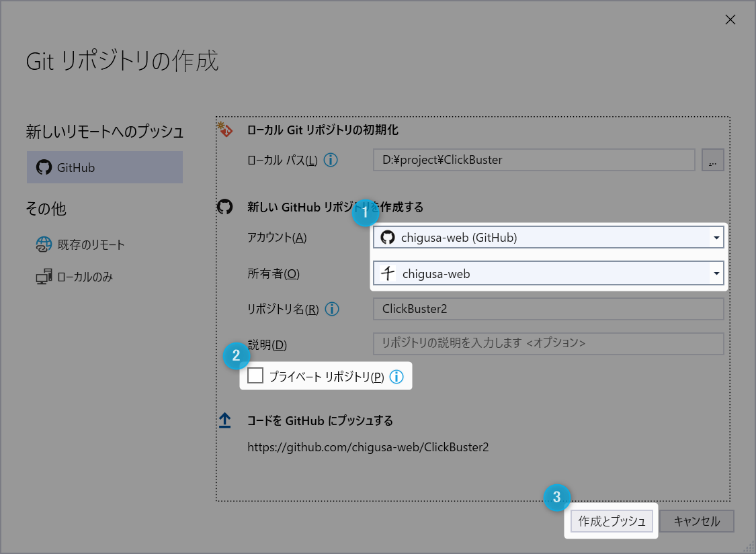Click the ローカル パス(L) label

click(282, 160)
